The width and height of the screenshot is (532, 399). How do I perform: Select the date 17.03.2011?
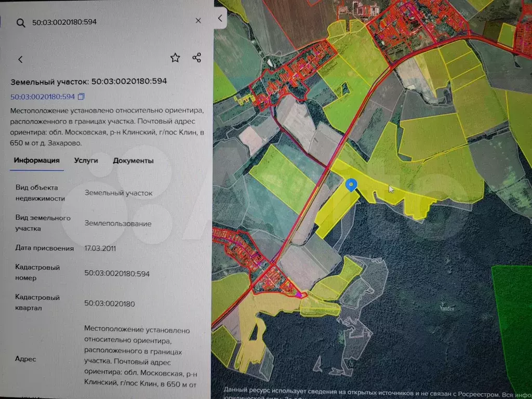(x=100, y=248)
